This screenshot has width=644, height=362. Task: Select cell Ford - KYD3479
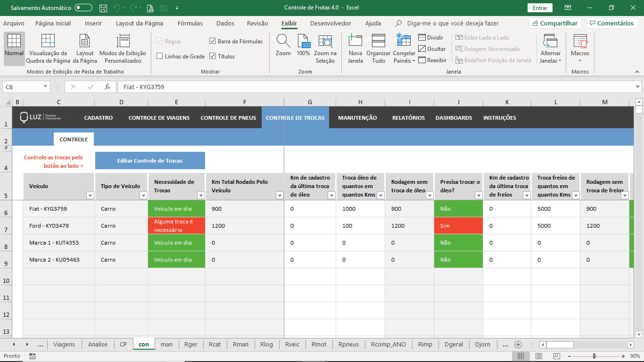point(58,226)
